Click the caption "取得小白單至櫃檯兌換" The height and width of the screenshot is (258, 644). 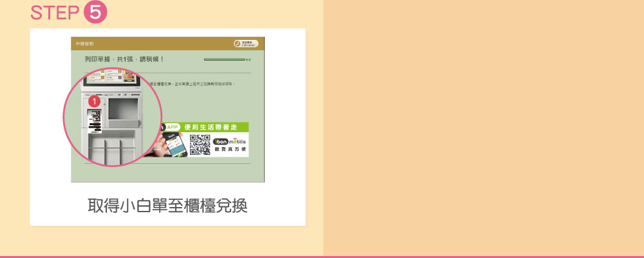[167, 205]
